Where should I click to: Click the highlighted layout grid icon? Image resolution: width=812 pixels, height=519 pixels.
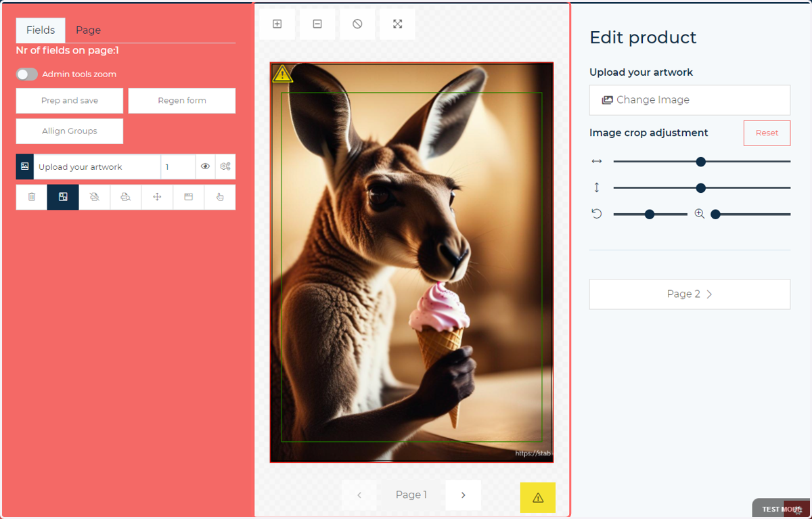click(63, 197)
